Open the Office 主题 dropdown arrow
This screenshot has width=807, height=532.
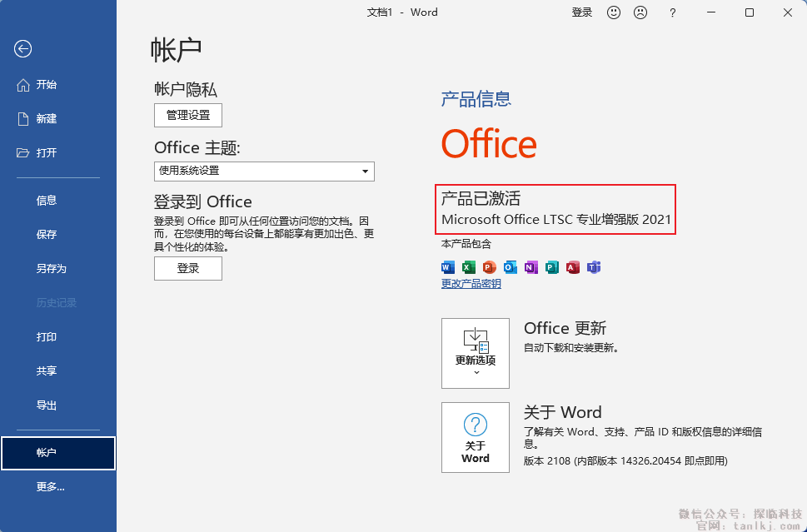click(366, 172)
